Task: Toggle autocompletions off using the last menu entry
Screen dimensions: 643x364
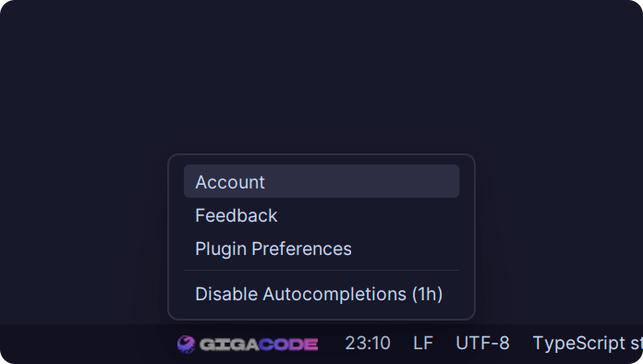Action: [321, 294]
